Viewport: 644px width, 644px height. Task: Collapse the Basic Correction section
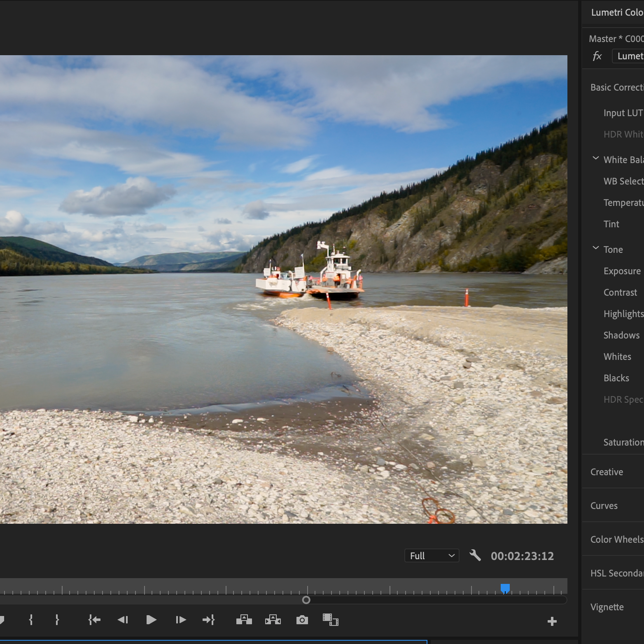[617, 87]
